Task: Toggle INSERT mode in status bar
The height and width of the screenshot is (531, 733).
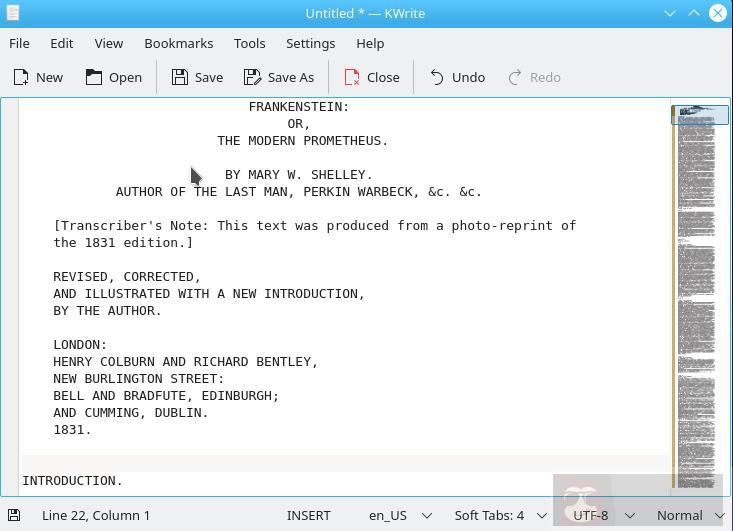Action: [308, 515]
